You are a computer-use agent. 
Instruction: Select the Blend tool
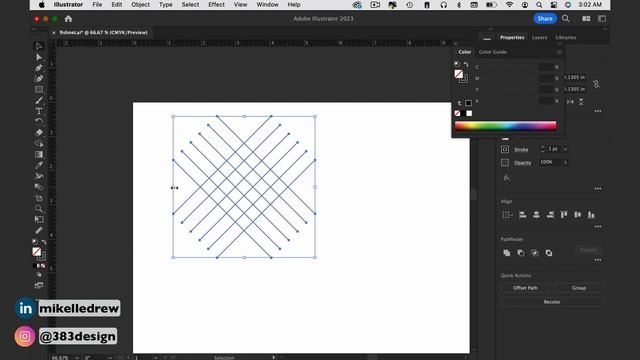click(x=39, y=187)
